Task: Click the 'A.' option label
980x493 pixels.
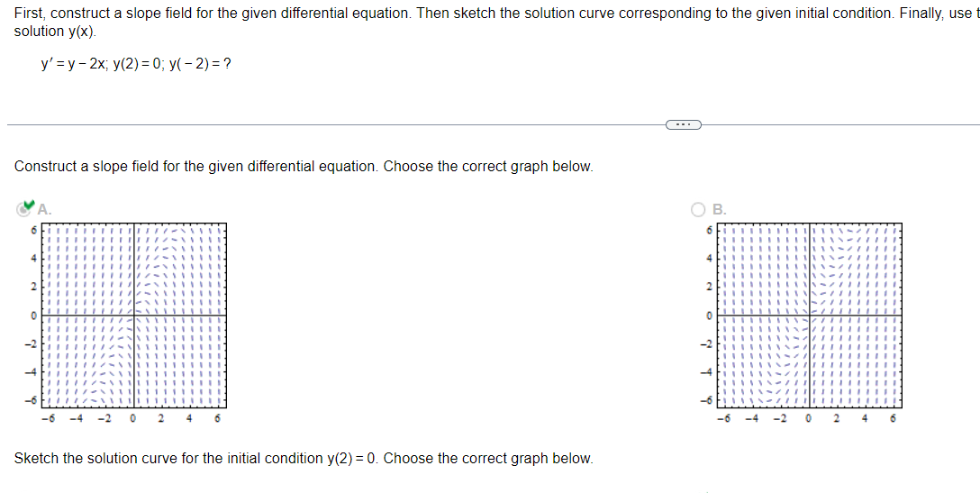Action: [x=44, y=210]
